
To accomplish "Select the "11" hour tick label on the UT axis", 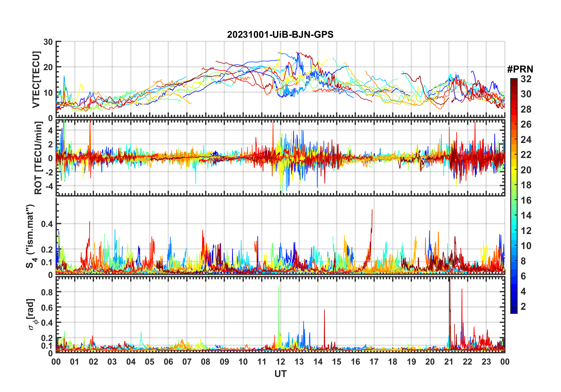I will tap(262, 362).
